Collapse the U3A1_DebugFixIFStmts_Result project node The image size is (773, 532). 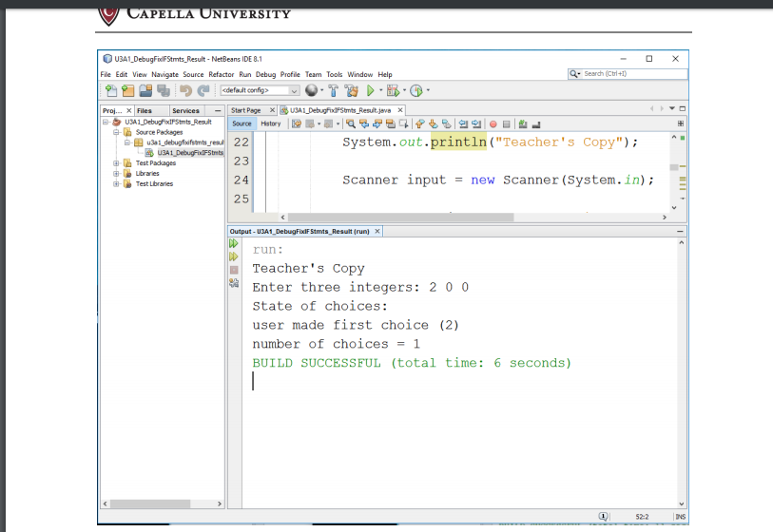[106, 122]
